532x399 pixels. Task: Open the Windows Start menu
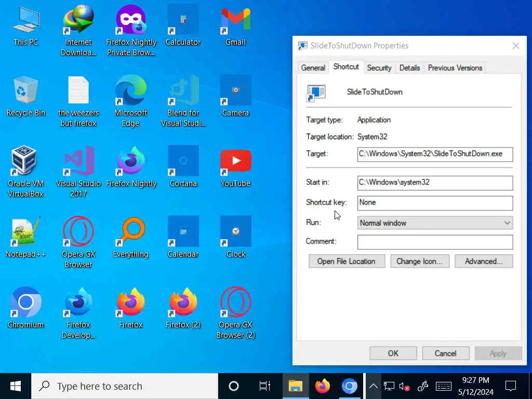point(16,386)
